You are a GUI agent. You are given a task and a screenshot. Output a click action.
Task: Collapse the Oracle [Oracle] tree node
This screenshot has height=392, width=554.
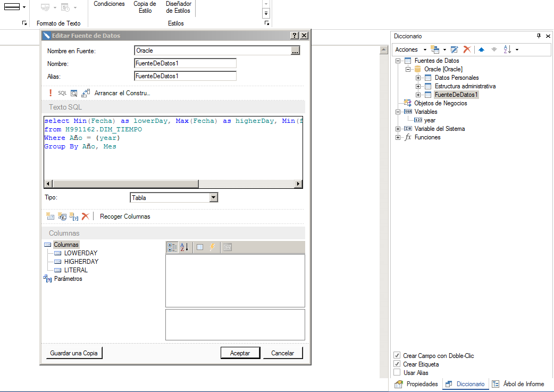[408, 69]
